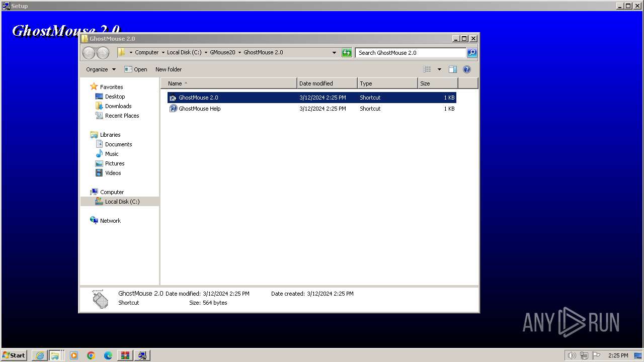The image size is (644, 362).
Task: Click GMouse20 in the address breadcrumb
Action: click(222, 52)
